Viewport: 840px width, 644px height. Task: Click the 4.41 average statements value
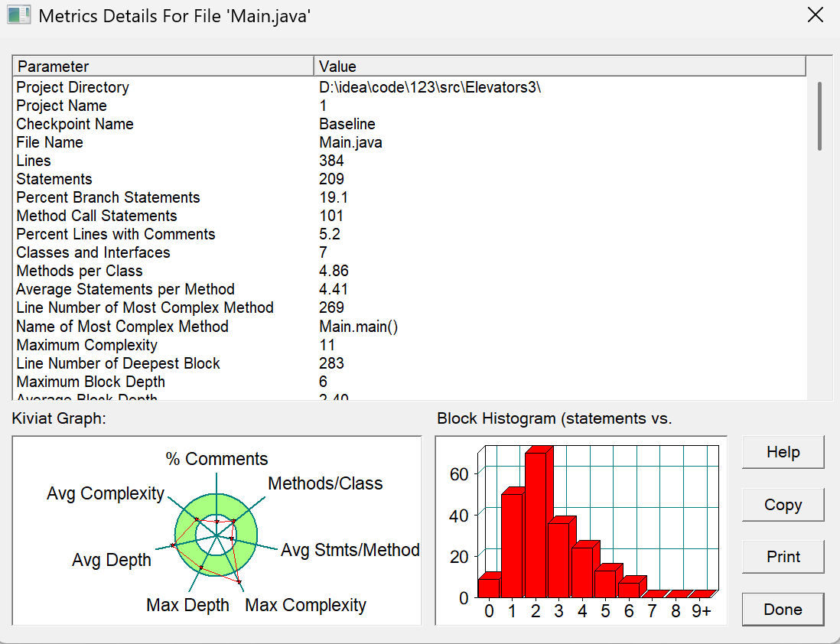click(334, 289)
